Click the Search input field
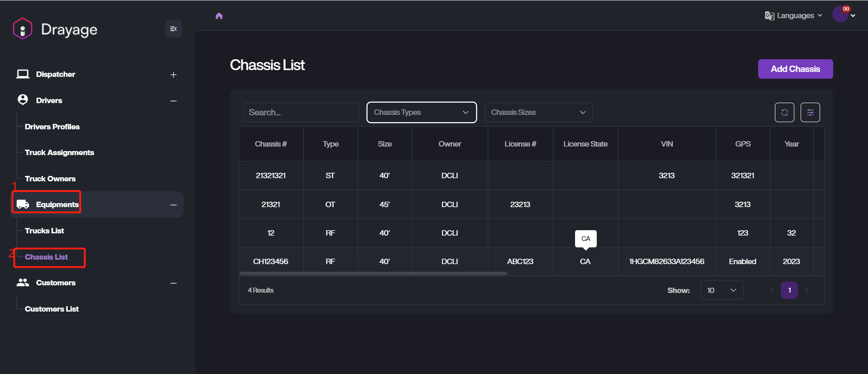 (301, 112)
